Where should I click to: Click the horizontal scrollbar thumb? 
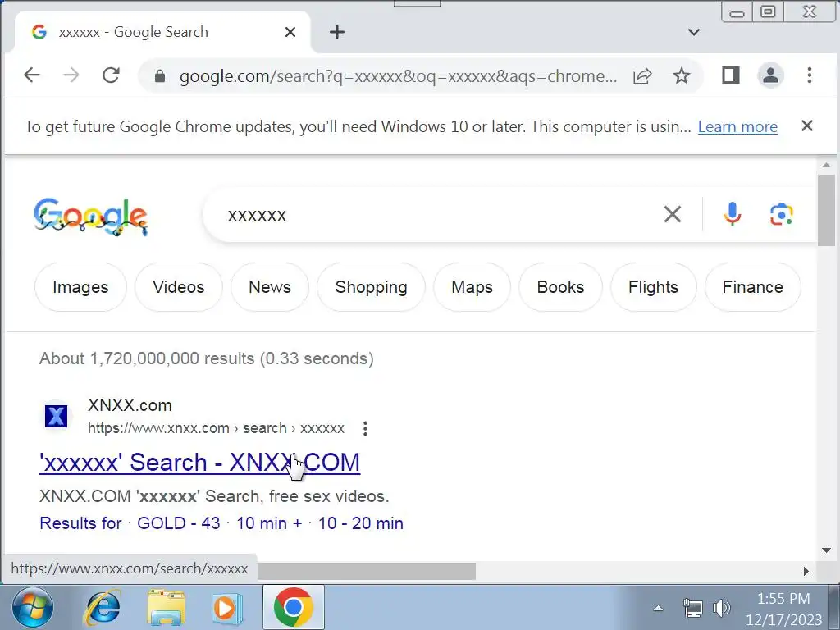click(367, 571)
